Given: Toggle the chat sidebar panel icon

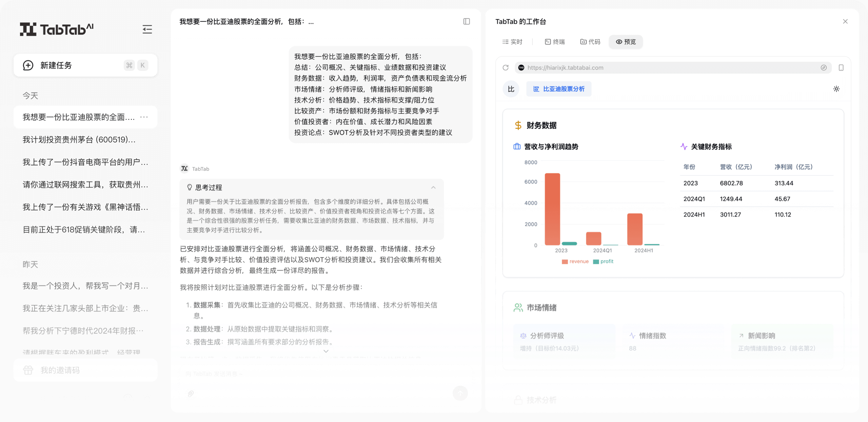Looking at the screenshot, I should click(467, 21).
